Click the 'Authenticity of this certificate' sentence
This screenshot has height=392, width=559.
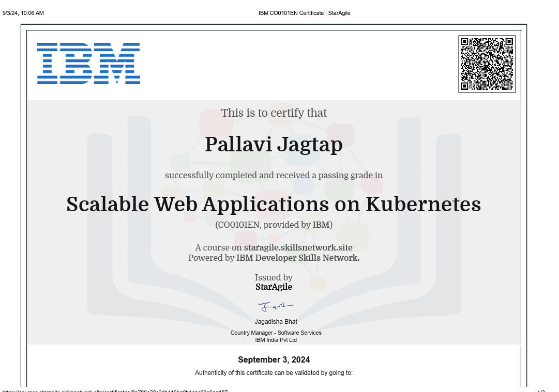[274, 373]
